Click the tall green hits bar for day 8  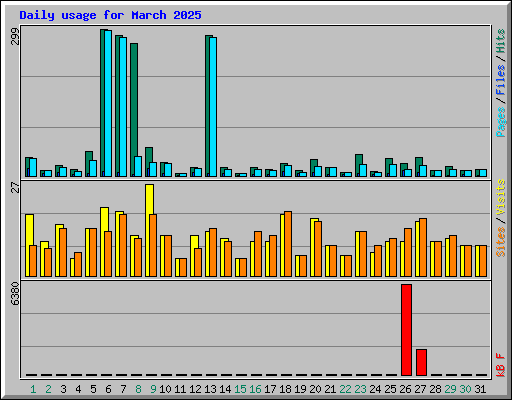point(134,99)
